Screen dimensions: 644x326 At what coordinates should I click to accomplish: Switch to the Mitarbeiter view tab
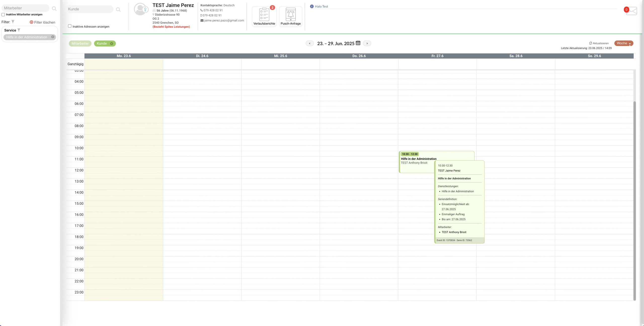(x=80, y=44)
